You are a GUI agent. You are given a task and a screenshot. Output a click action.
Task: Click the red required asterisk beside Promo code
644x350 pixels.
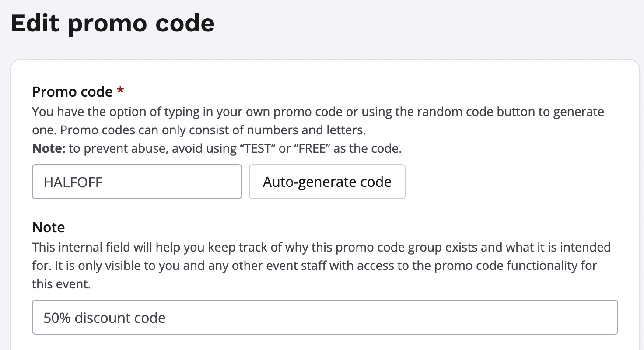[x=120, y=91]
